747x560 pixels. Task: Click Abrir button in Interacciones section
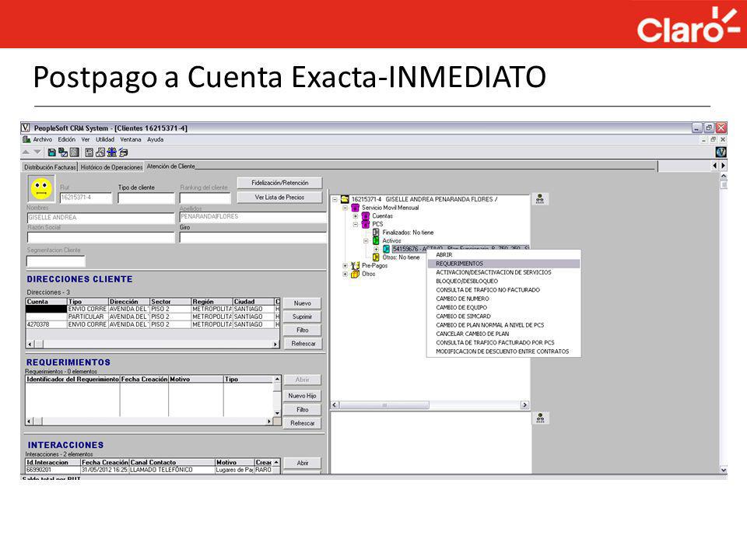coord(303,463)
